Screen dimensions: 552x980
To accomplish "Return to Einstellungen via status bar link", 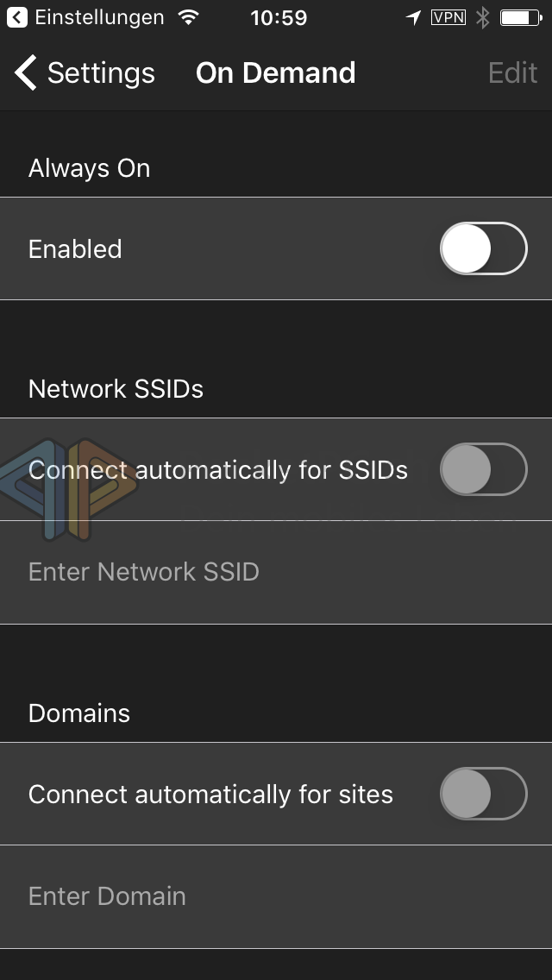I will tap(99, 17).
